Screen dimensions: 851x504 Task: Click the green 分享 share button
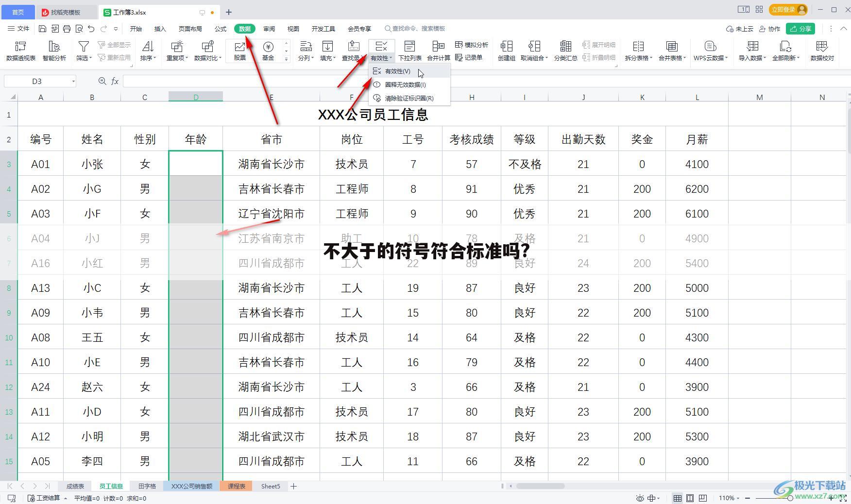(x=801, y=29)
